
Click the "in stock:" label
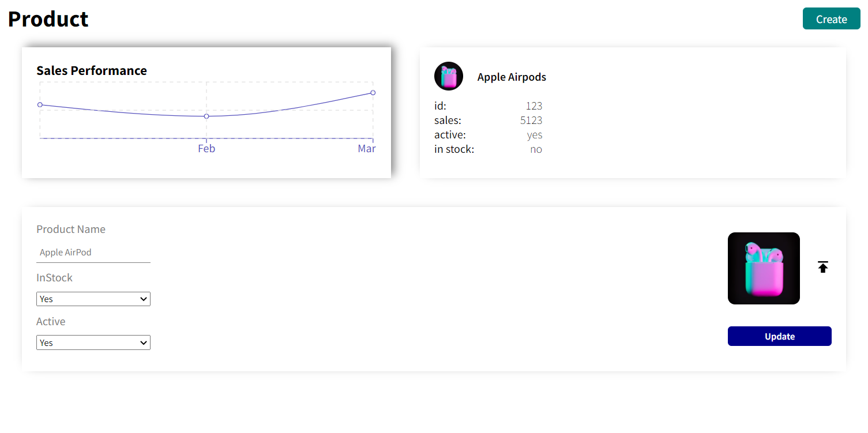(x=454, y=149)
